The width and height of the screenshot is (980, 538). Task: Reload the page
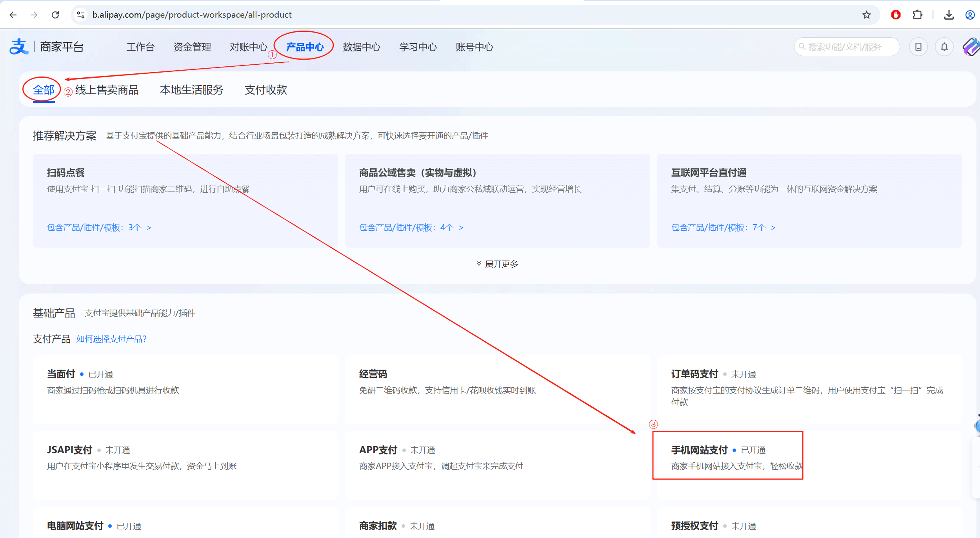click(56, 15)
